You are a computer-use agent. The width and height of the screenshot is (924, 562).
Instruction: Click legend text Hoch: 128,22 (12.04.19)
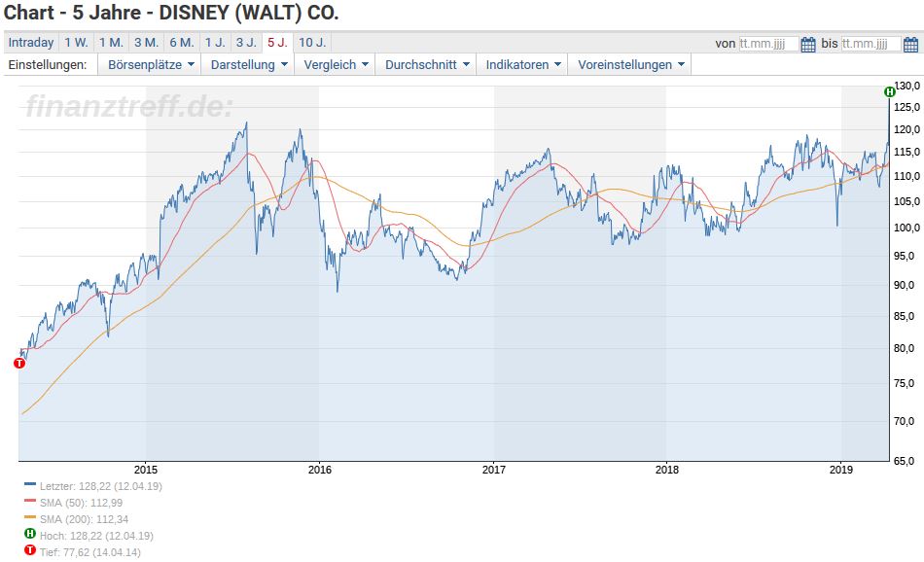[96, 536]
